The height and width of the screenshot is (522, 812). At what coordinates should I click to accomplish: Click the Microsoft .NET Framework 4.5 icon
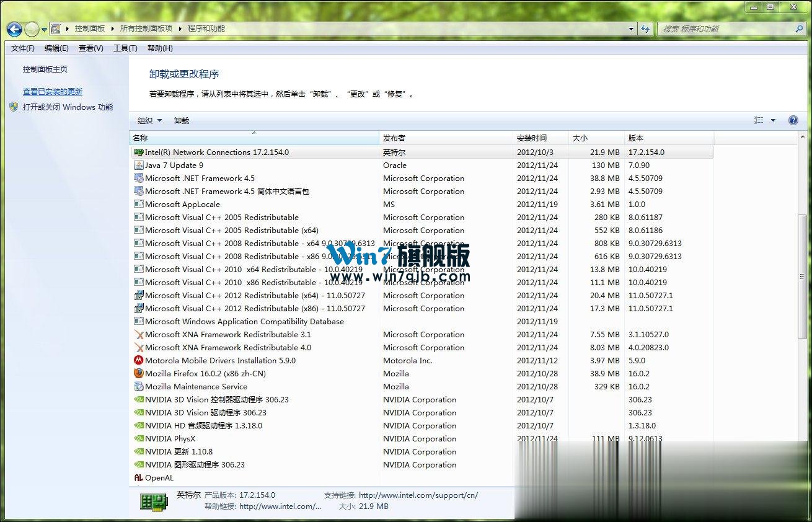point(139,178)
